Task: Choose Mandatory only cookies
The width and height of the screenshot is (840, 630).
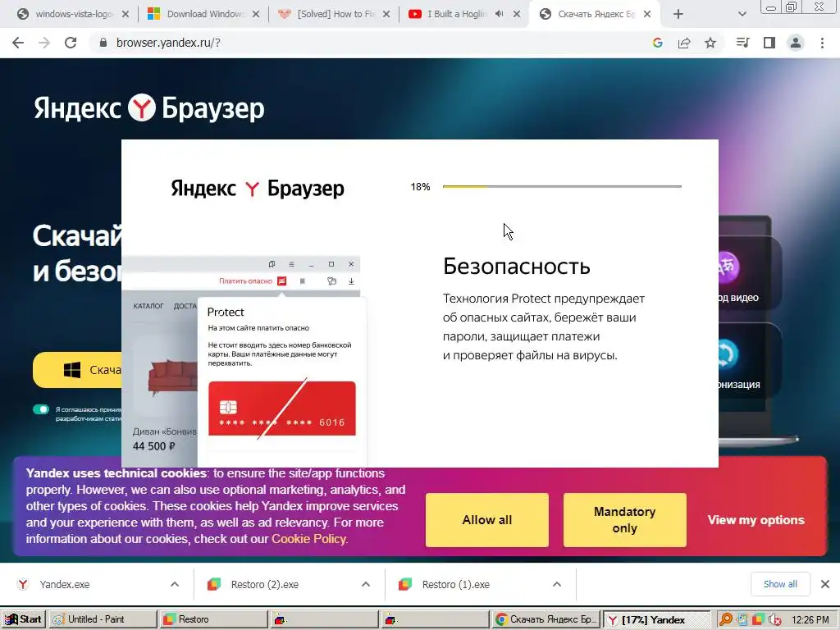Action: [x=624, y=519]
